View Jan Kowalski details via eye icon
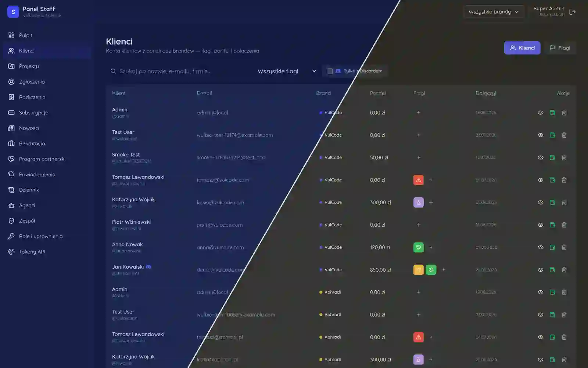The image size is (588, 368). coord(540,270)
